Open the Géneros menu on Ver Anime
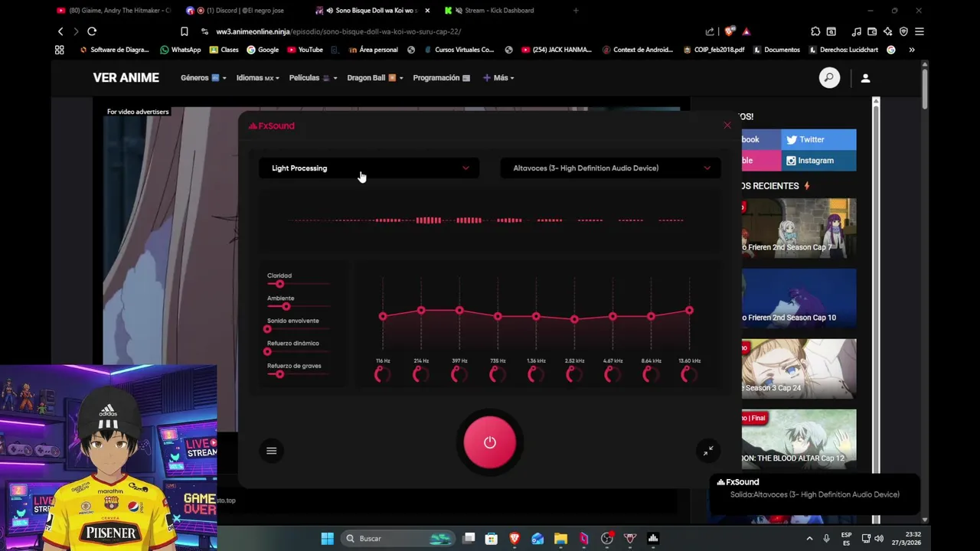The image size is (980, 551). pyautogui.click(x=203, y=78)
